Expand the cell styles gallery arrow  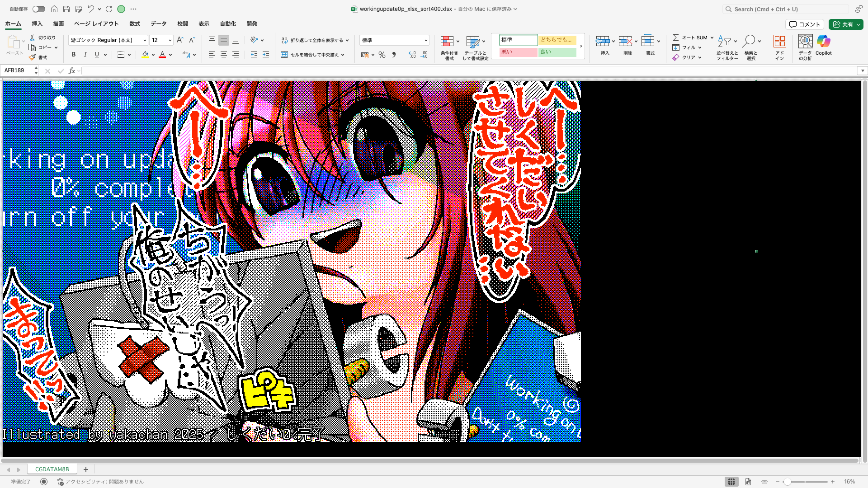(x=581, y=46)
